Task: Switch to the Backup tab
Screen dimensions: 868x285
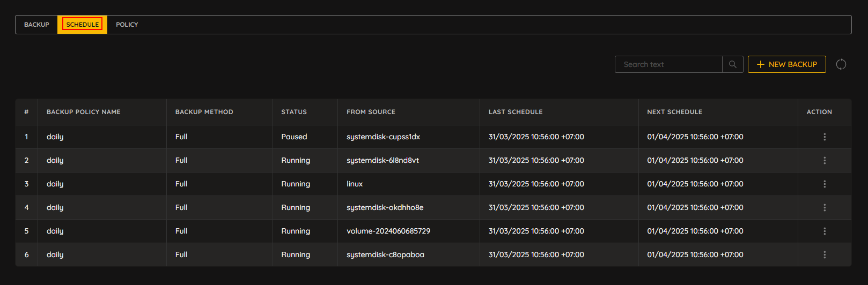Action: click(36, 25)
